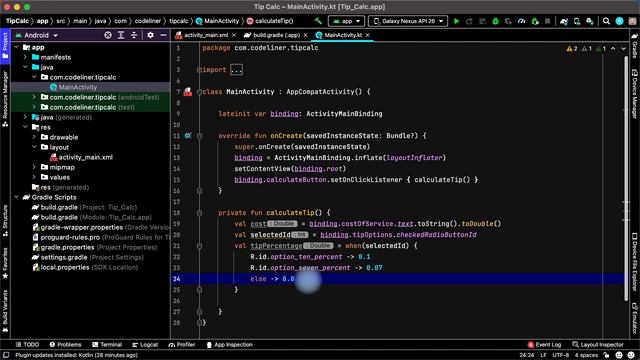Click Expand All icon in Project panel
The height and width of the screenshot is (360, 640).
[121, 35]
